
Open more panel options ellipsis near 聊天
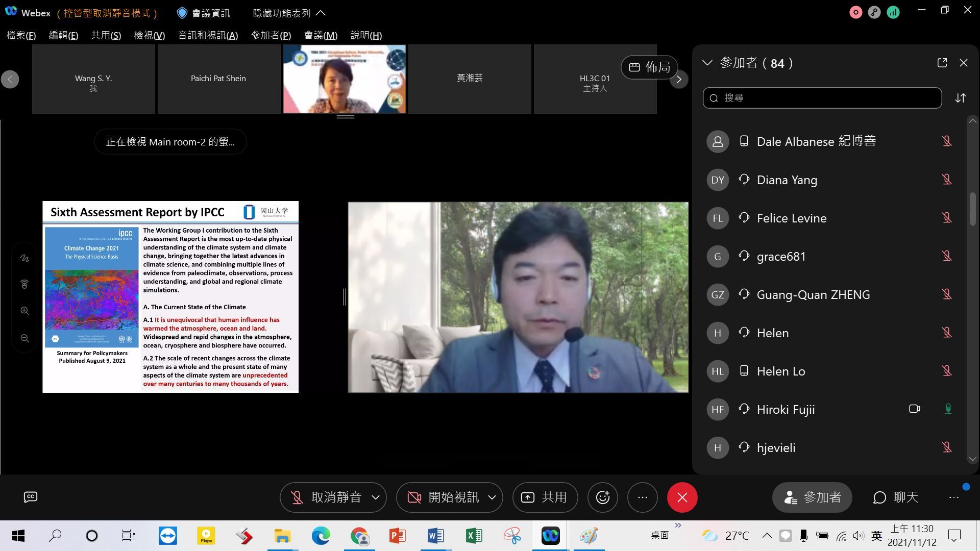954,497
